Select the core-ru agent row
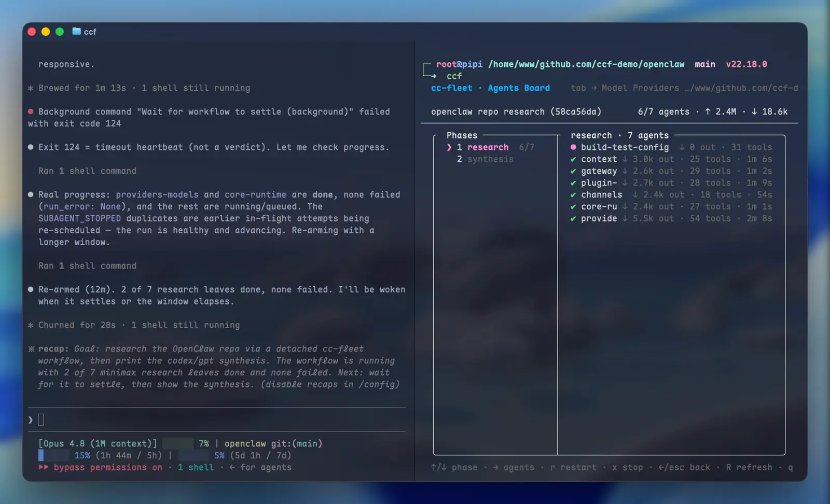This screenshot has height=504, width=830. 671,206
